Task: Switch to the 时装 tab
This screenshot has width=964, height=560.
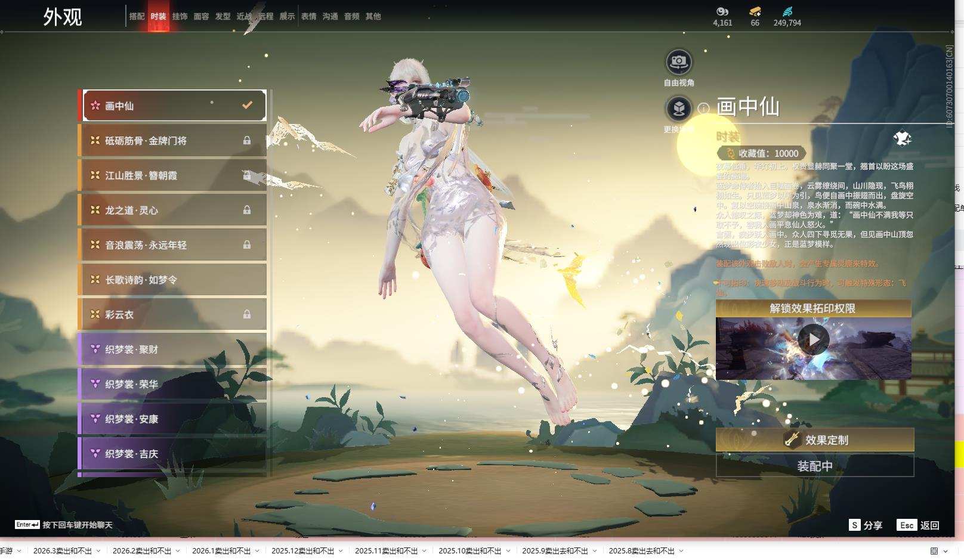Action: 158,17
